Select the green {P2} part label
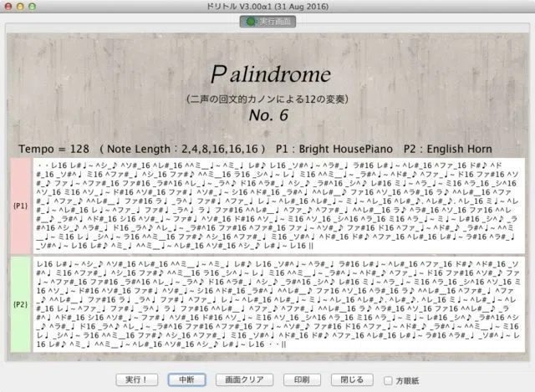Screen dimensions: 535x392 (20, 304)
